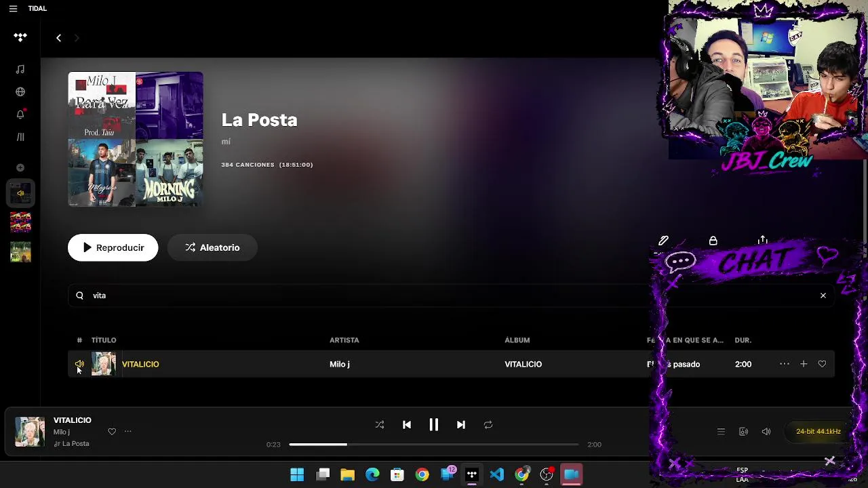Click the 384 CANCIONES text
The height and width of the screenshot is (488, 868).
point(248,165)
